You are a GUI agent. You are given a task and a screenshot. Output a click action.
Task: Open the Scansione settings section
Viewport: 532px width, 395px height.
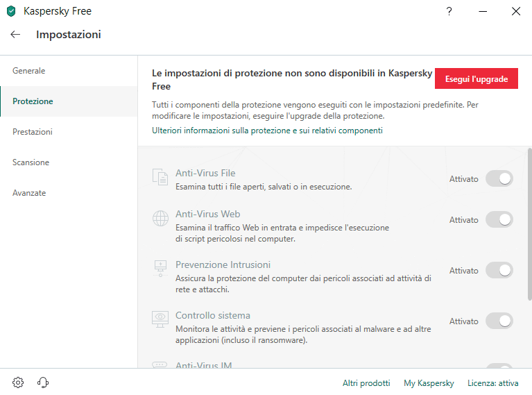click(x=31, y=162)
